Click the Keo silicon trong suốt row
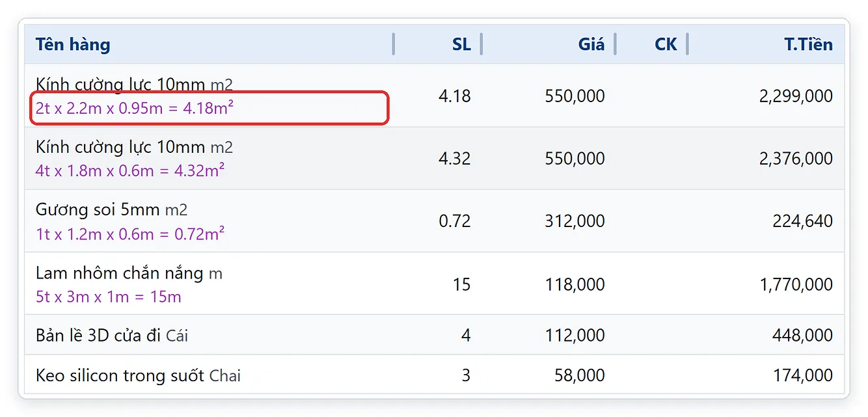The height and width of the screenshot is (417, 868). pos(435,375)
